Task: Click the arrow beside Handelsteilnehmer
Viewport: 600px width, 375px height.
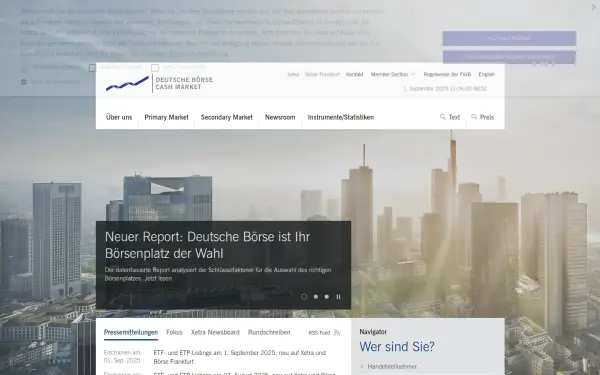Action: (362, 367)
